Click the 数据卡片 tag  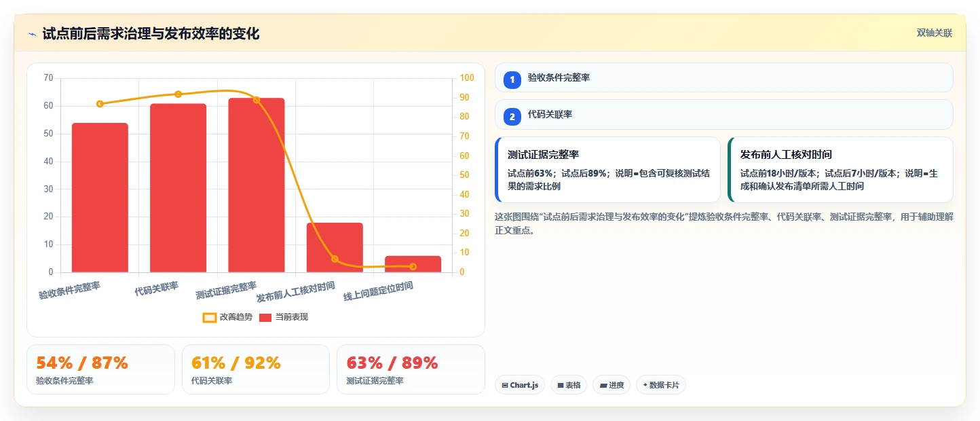661,385
